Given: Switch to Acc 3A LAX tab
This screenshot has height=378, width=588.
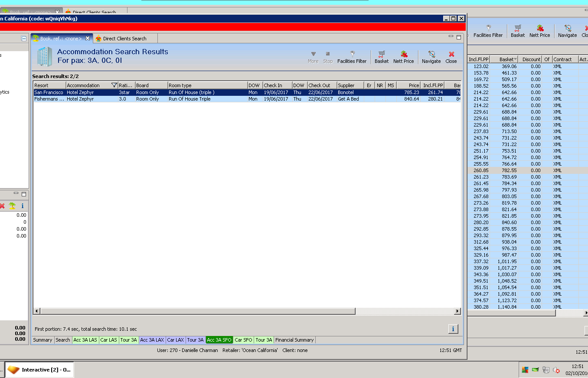Looking at the screenshot, I should coord(152,340).
